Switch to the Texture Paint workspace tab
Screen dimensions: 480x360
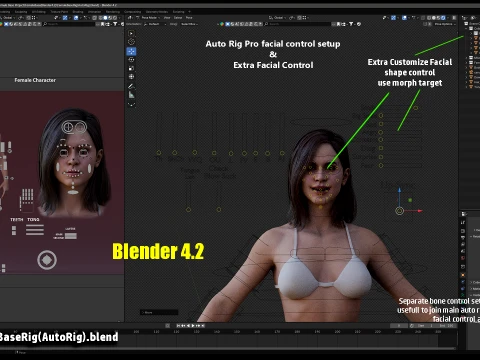pyautogui.click(x=59, y=12)
